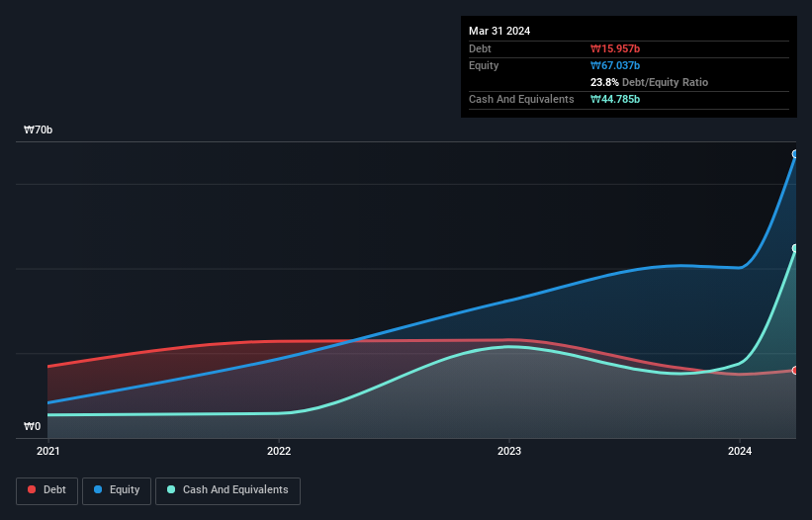
Task: Click the ₩0 y-axis label
Action: (32, 426)
